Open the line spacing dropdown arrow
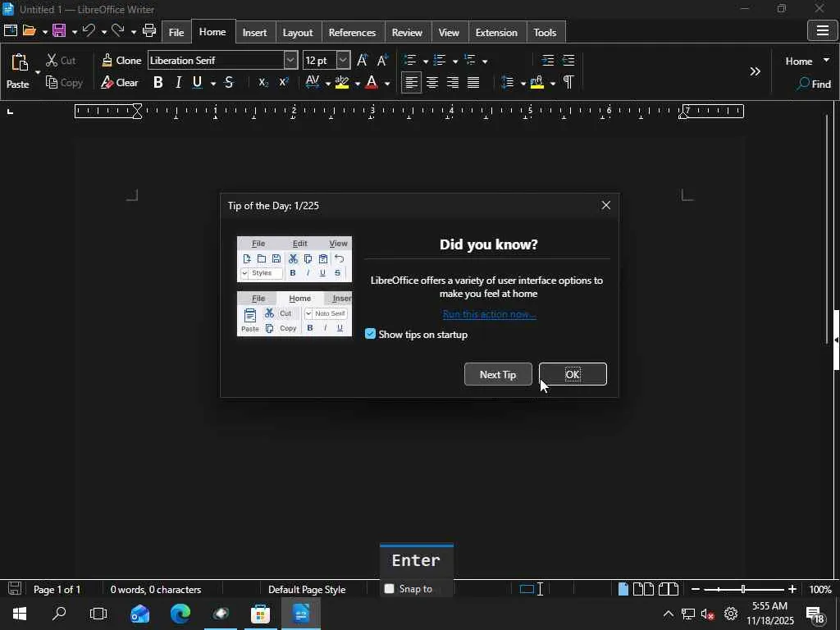The width and height of the screenshot is (840, 630). [x=523, y=84]
